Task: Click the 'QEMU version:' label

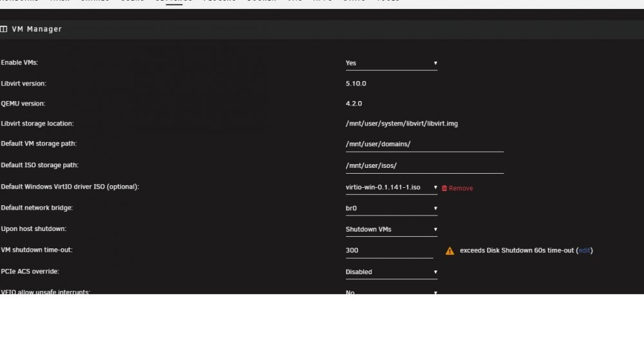Action: click(23, 104)
